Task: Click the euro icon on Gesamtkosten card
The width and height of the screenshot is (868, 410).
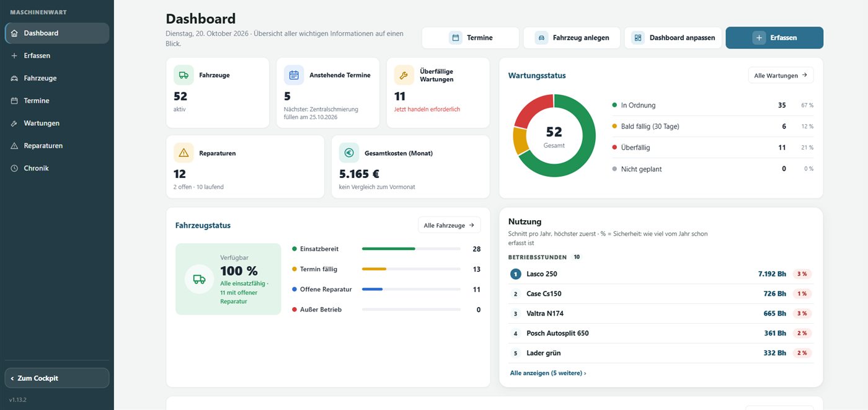Action: coord(349,153)
